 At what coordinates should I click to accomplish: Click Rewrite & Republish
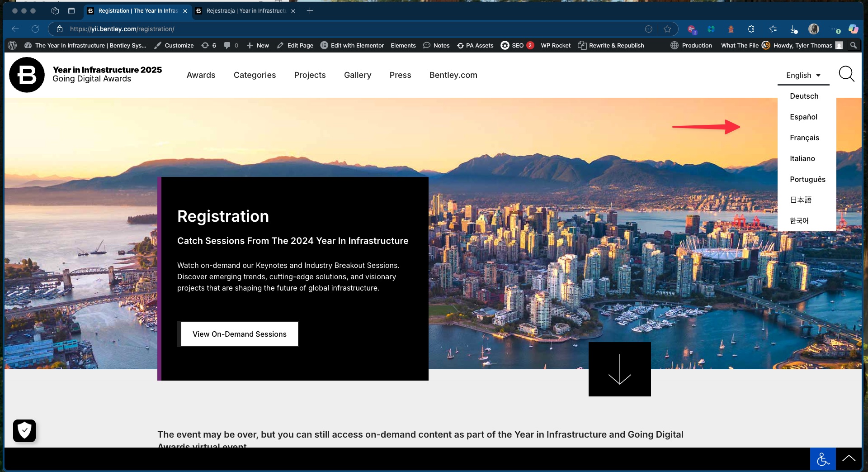pyautogui.click(x=611, y=45)
